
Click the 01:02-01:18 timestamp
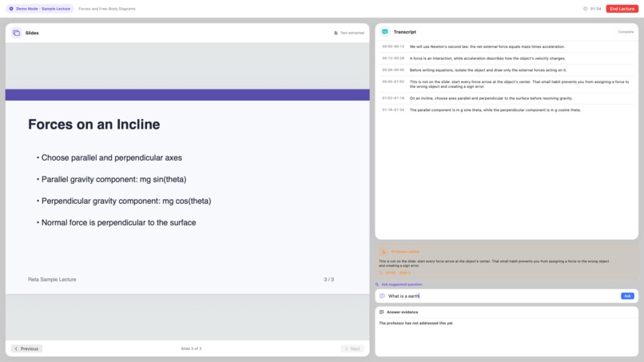click(393, 98)
